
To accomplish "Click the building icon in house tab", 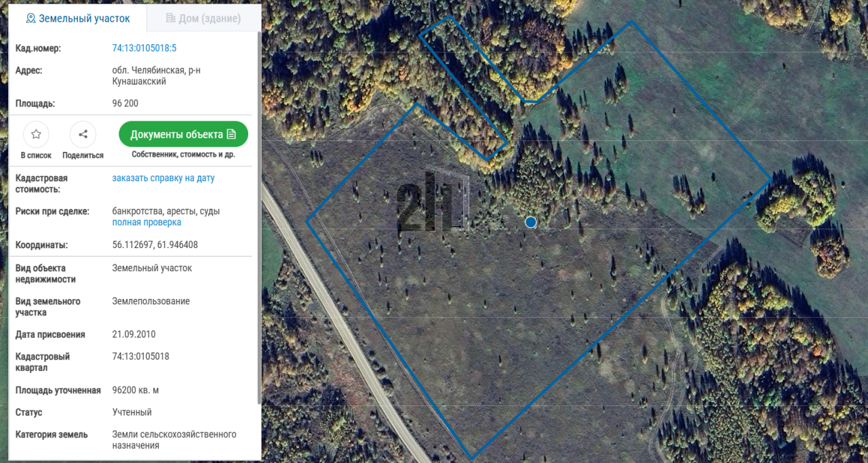I will [x=170, y=18].
